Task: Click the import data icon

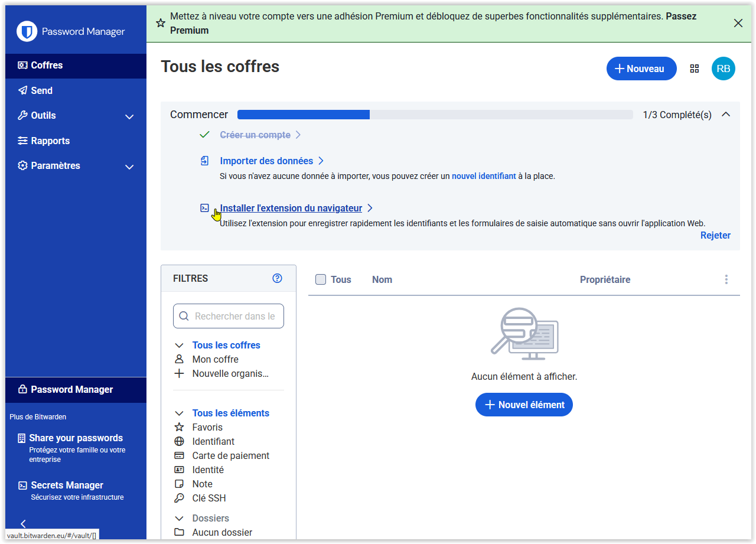Action: click(204, 161)
